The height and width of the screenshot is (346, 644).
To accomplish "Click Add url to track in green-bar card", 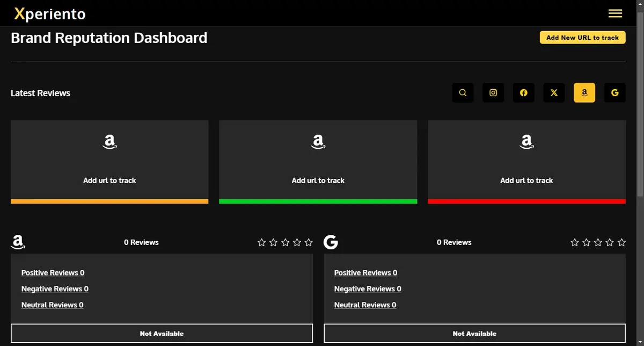I will tap(318, 181).
